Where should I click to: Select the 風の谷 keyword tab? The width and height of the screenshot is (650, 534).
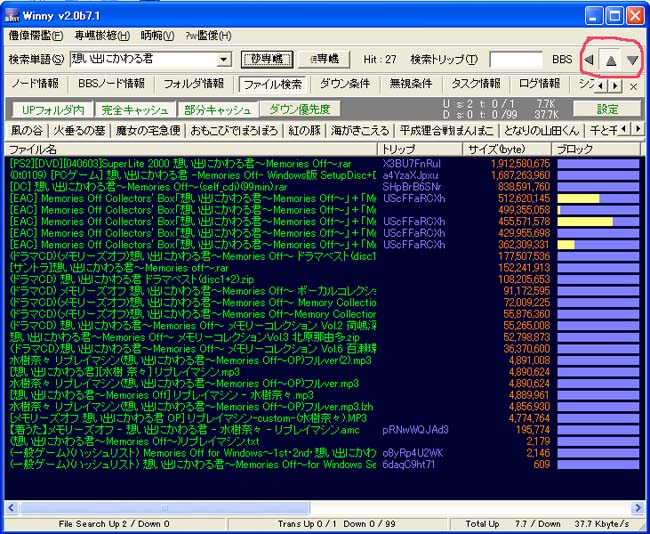click(27, 131)
